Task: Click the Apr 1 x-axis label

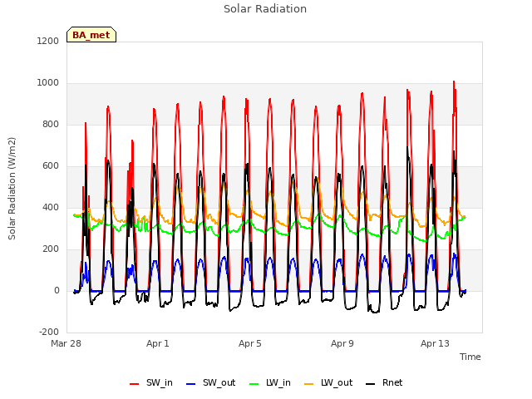Action: [x=158, y=343]
